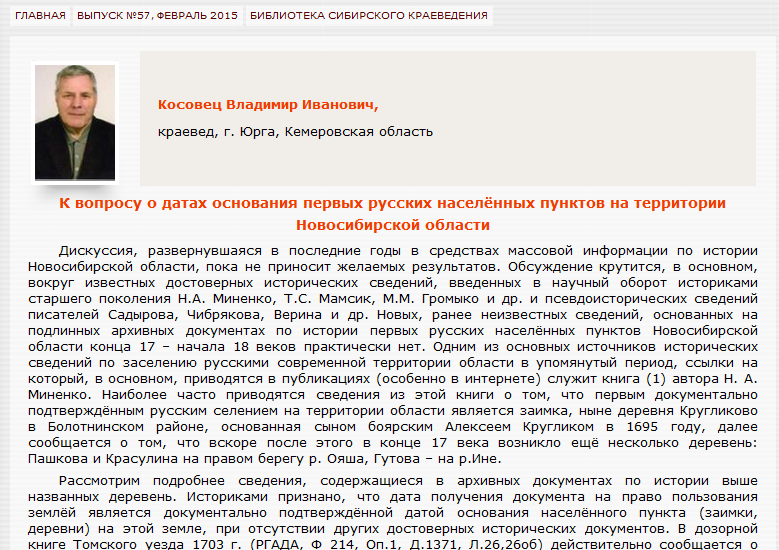Click line mentioning деревня Кругликово
Screen dimensions: 779x550
click(x=392, y=410)
